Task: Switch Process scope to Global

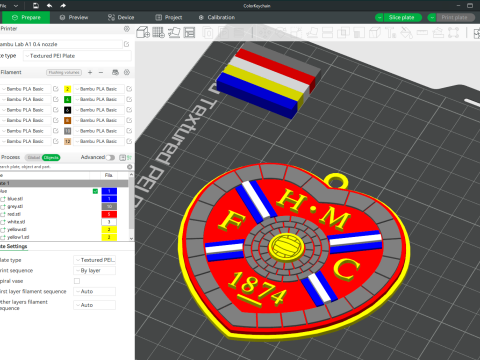Action: click(34, 157)
